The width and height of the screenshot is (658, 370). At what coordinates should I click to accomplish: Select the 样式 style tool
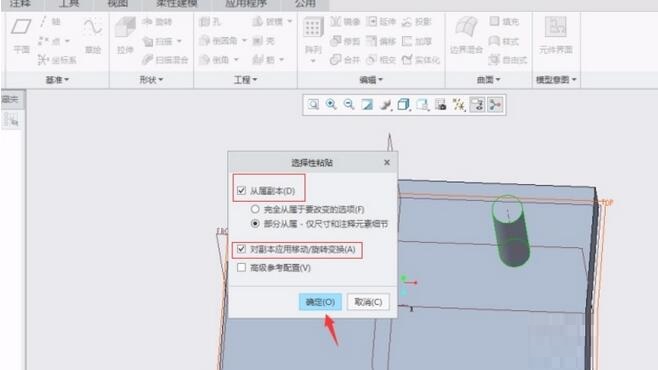tap(504, 41)
